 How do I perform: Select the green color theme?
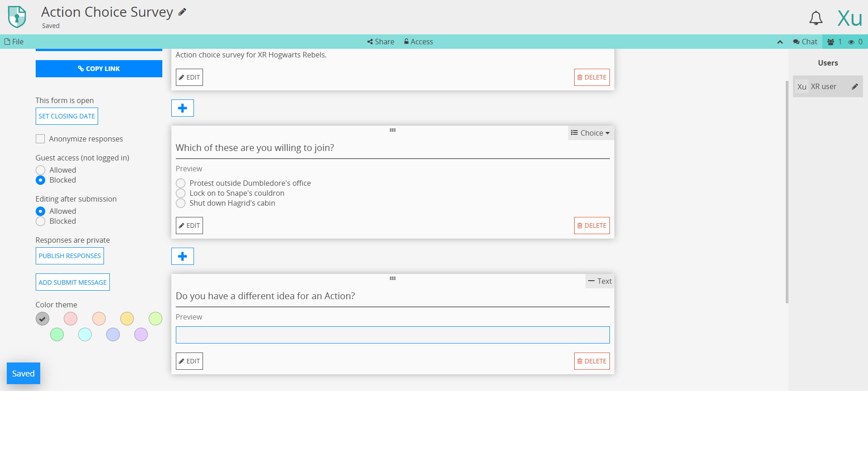tap(57, 334)
